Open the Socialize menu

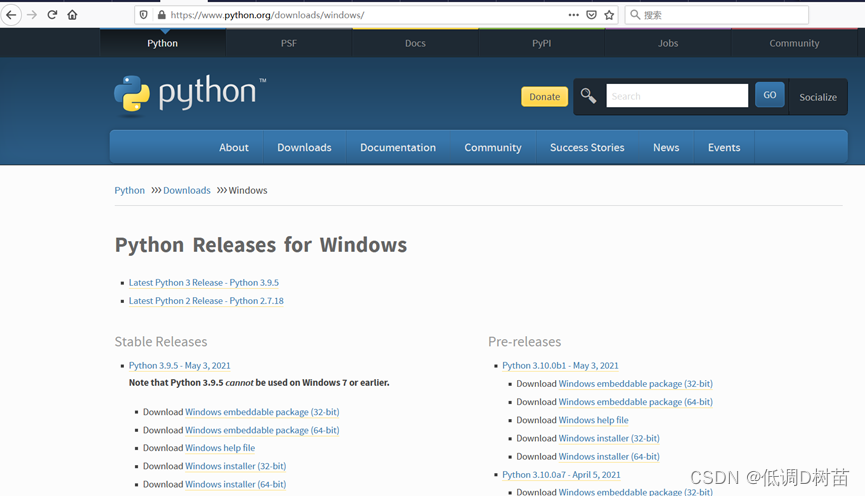click(x=818, y=97)
